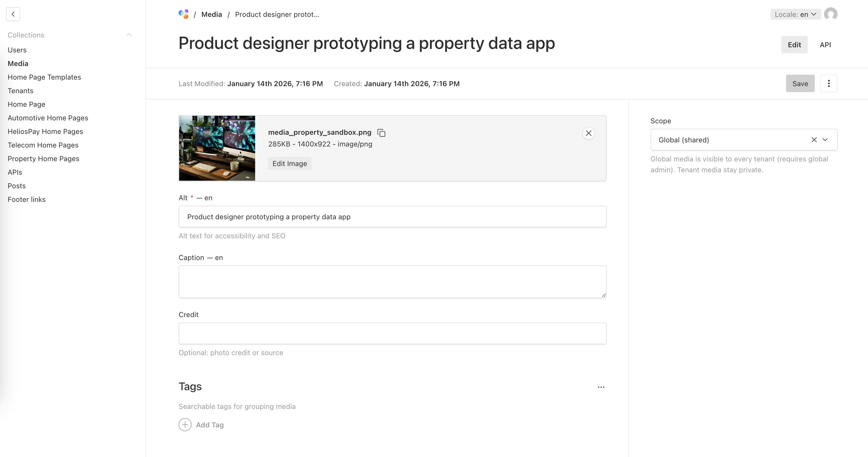868x457 pixels.
Task: Click the back arrow at top left
Action: (x=13, y=14)
